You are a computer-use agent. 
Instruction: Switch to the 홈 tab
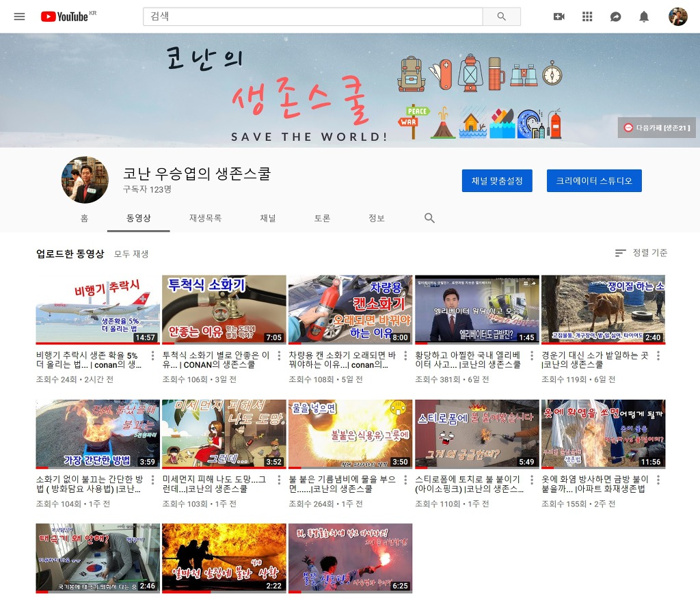[84, 218]
